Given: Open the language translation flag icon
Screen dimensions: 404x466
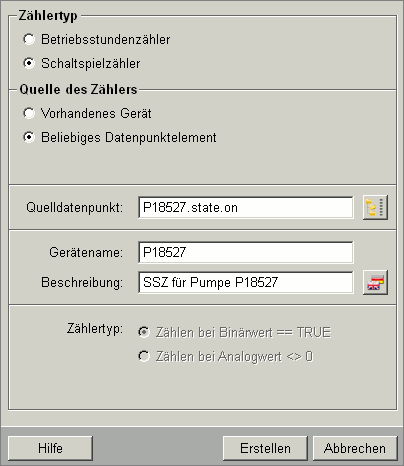Looking at the screenshot, I should (375, 282).
